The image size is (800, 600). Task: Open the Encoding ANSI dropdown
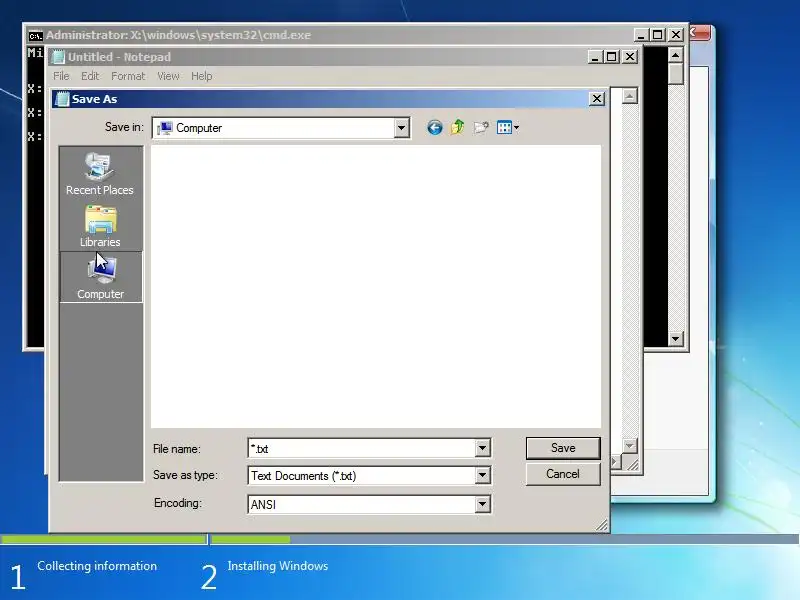[483, 504]
